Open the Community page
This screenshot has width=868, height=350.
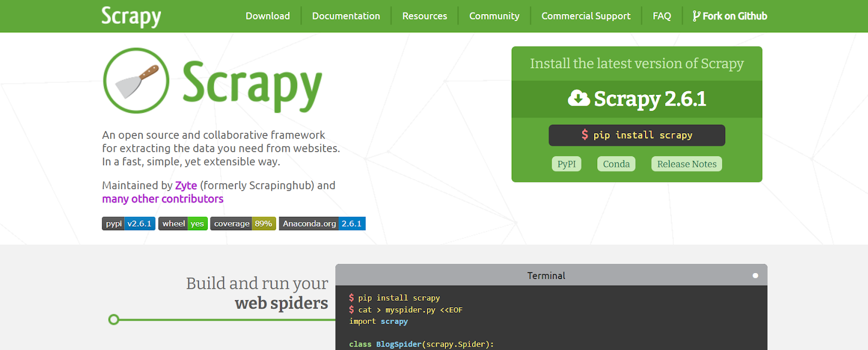pyautogui.click(x=494, y=16)
